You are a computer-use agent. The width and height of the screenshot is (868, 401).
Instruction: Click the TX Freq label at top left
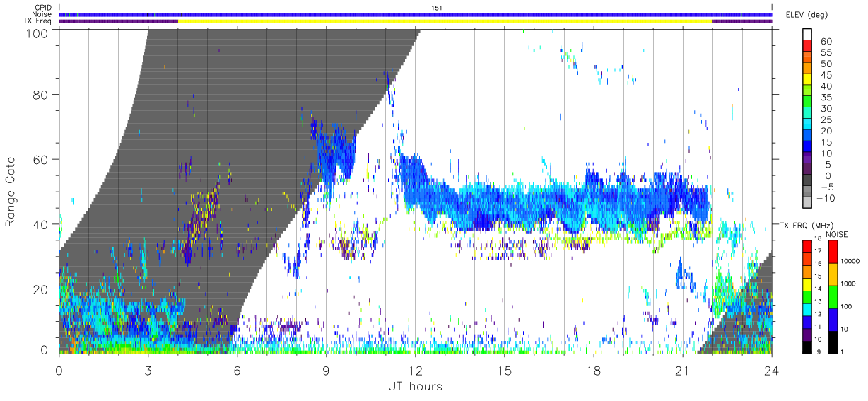click(x=38, y=21)
